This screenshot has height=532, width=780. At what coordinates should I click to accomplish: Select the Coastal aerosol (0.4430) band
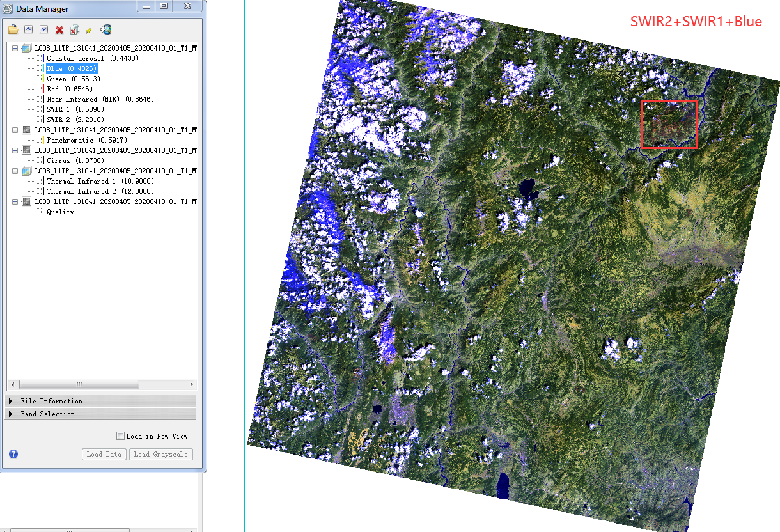93,58
